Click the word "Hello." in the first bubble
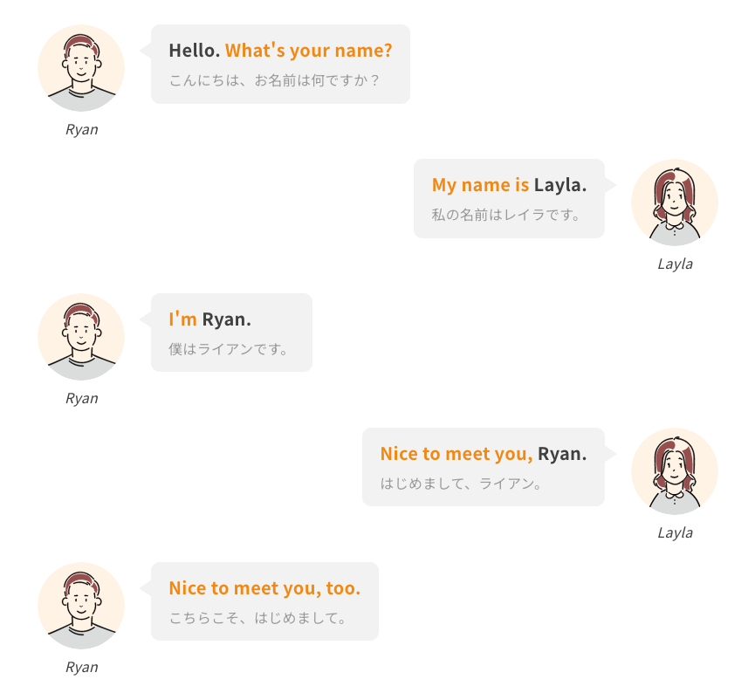The width and height of the screenshot is (755, 700). (x=194, y=51)
